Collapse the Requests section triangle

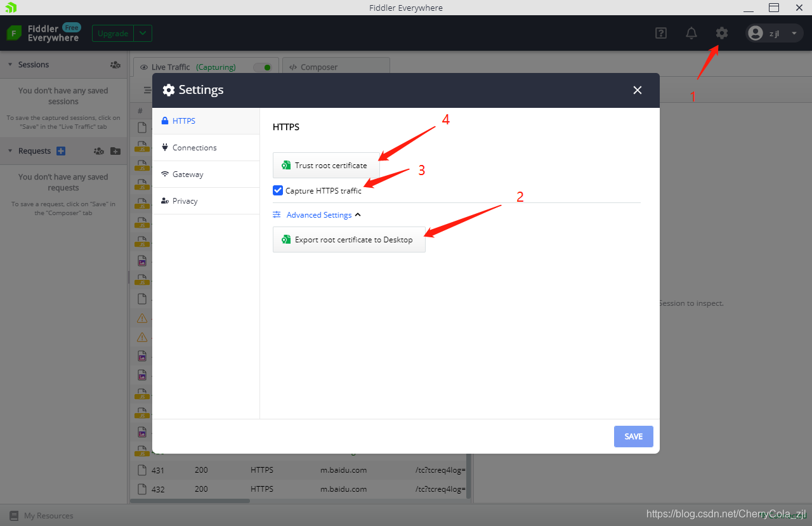10,151
